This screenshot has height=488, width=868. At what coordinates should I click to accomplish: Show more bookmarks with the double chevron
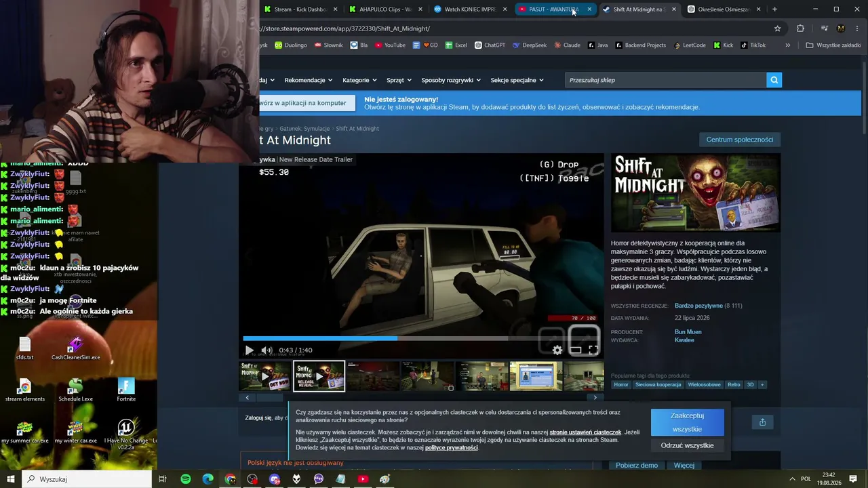787,45
